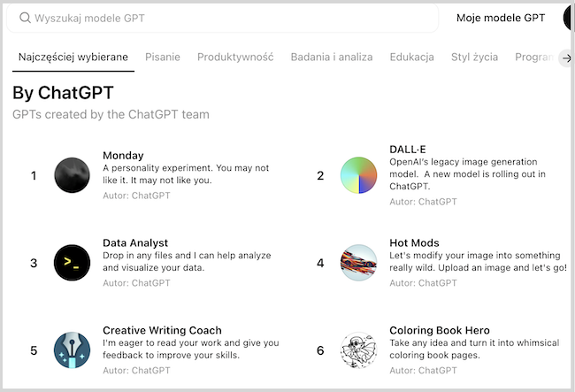Open the Creative Writing Coach title
The image size is (575, 392).
[162, 330]
